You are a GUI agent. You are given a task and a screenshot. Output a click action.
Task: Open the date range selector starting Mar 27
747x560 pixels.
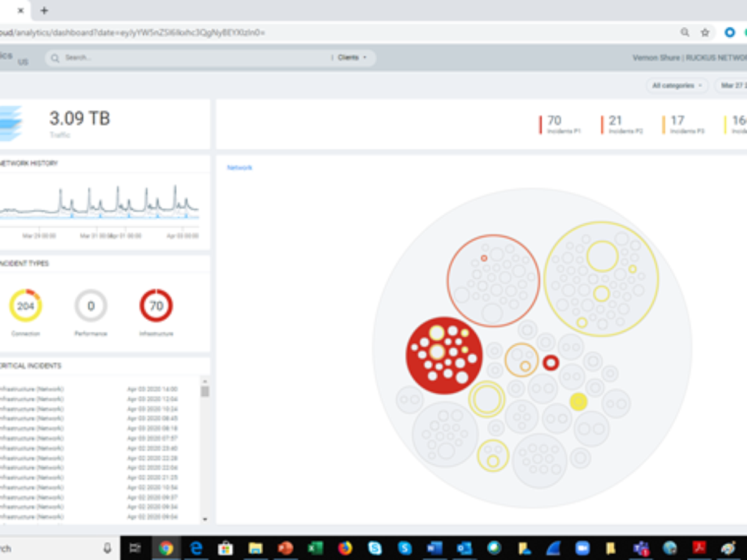tap(732, 85)
